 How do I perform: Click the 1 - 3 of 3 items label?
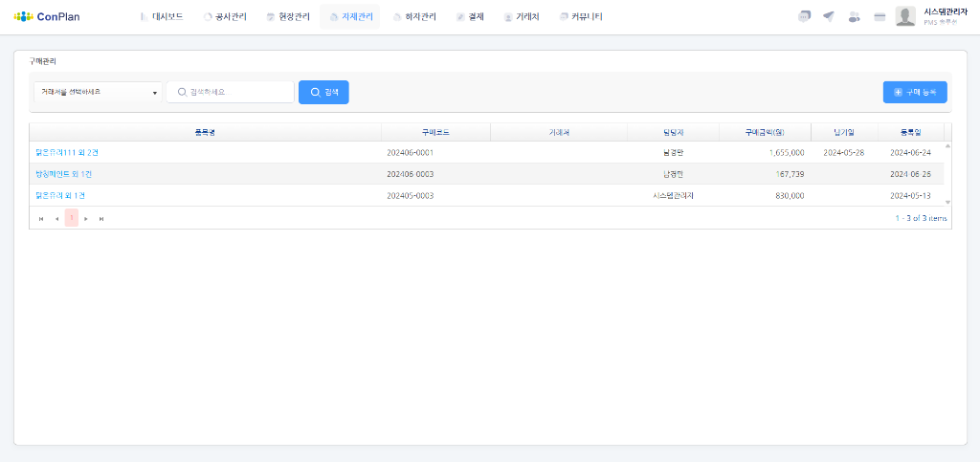point(922,218)
